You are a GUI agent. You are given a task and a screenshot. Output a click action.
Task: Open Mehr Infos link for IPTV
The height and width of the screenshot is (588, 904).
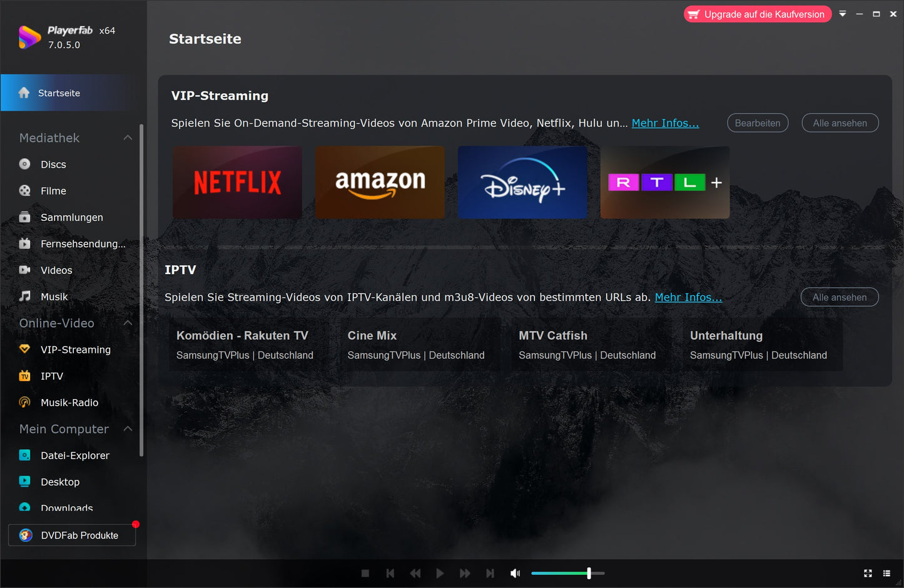point(688,297)
